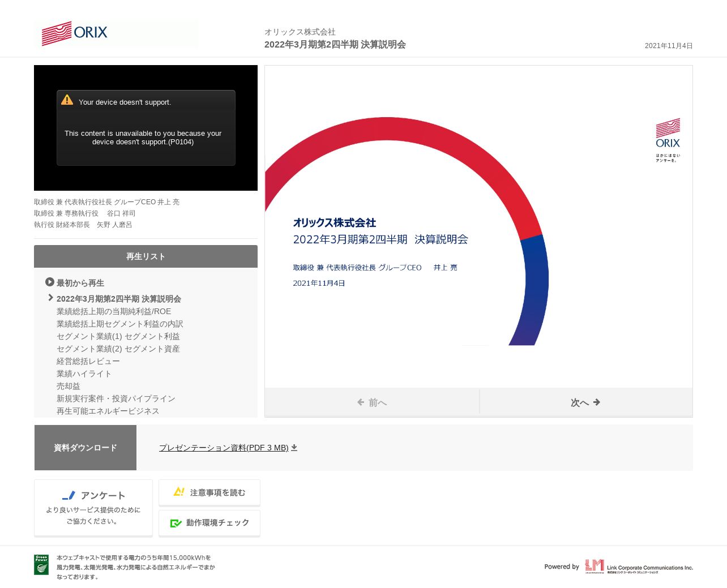This screenshot has height=588, width=727.
Task: Click the 資料ダウンロード label
Action: pos(85,448)
